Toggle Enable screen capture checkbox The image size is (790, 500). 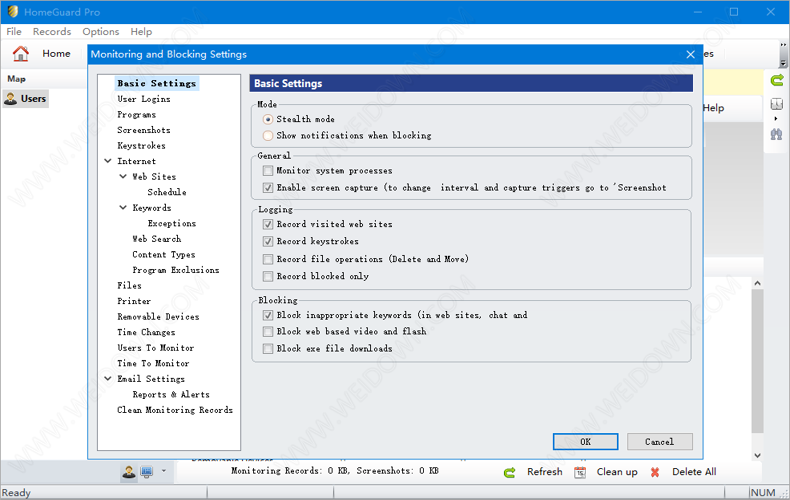[x=268, y=188]
